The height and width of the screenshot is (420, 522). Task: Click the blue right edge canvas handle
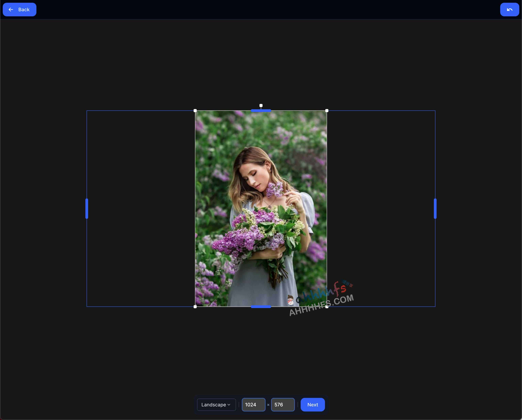[x=435, y=208]
